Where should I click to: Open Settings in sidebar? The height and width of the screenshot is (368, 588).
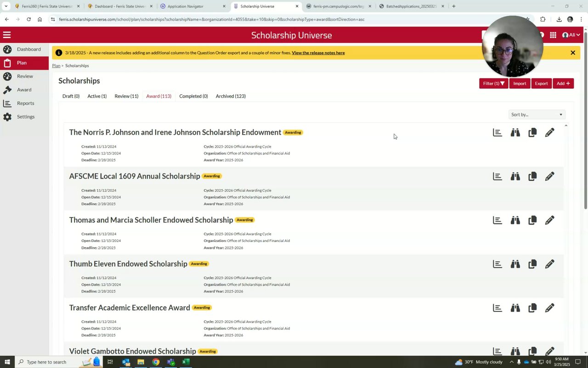coord(24,117)
